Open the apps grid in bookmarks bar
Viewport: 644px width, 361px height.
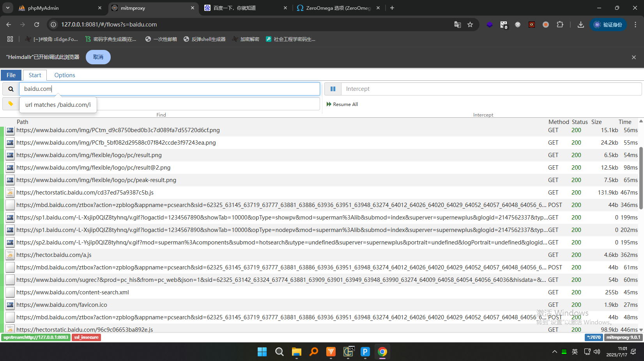pos(10,39)
